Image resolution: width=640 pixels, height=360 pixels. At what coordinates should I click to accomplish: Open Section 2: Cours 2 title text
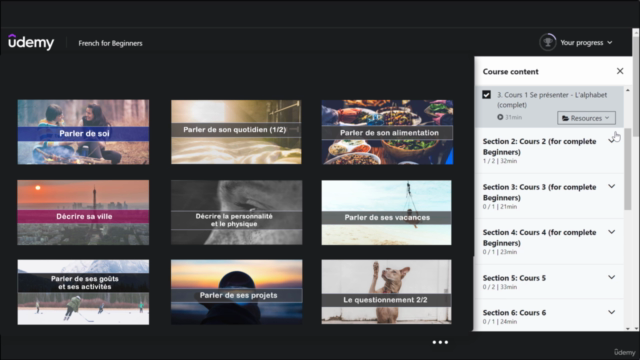click(539, 147)
